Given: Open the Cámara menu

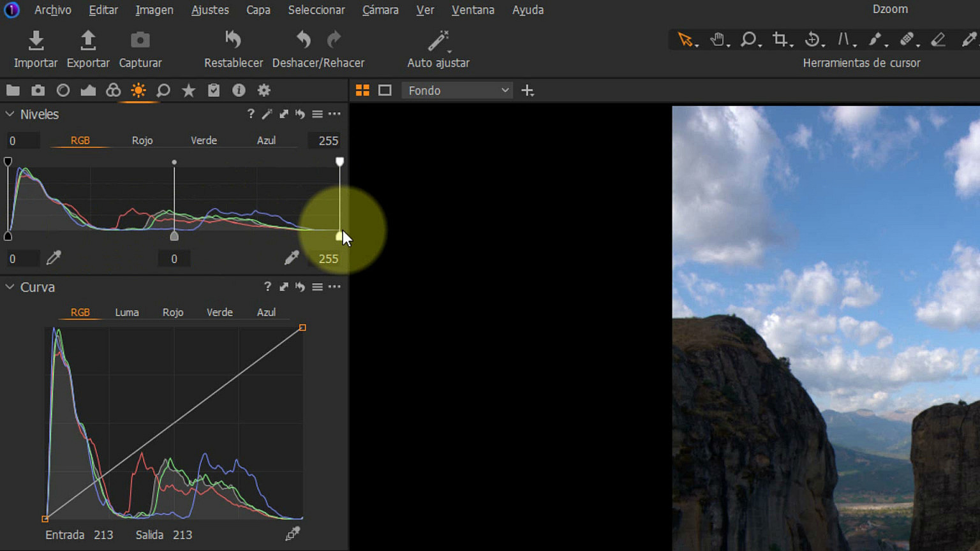Looking at the screenshot, I should [x=380, y=10].
